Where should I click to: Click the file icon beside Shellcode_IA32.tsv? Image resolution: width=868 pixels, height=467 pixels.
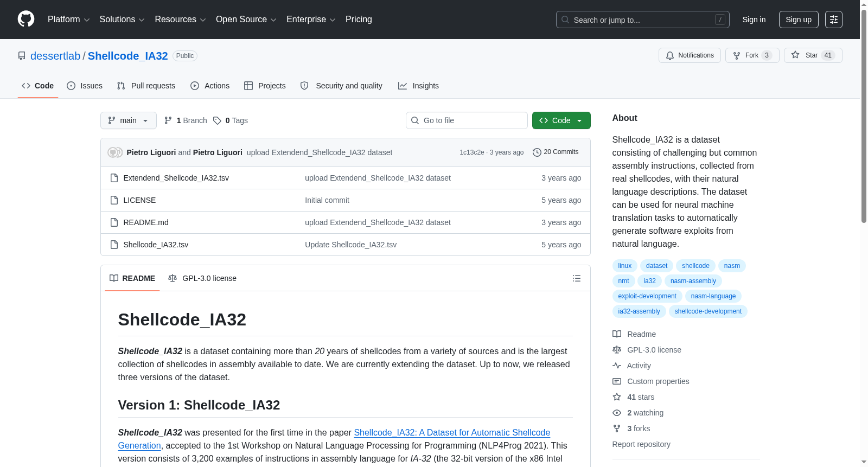pyautogui.click(x=114, y=245)
